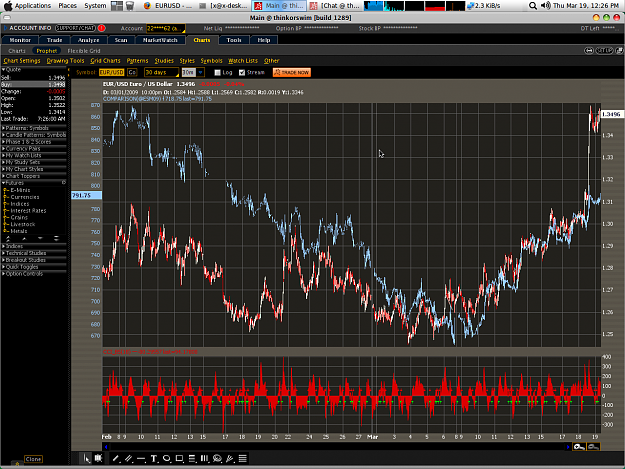Image resolution: width=625 pixels, height=469 pixels.
Task: Open the Drawing Tools menu
Action: click(65, 61)
